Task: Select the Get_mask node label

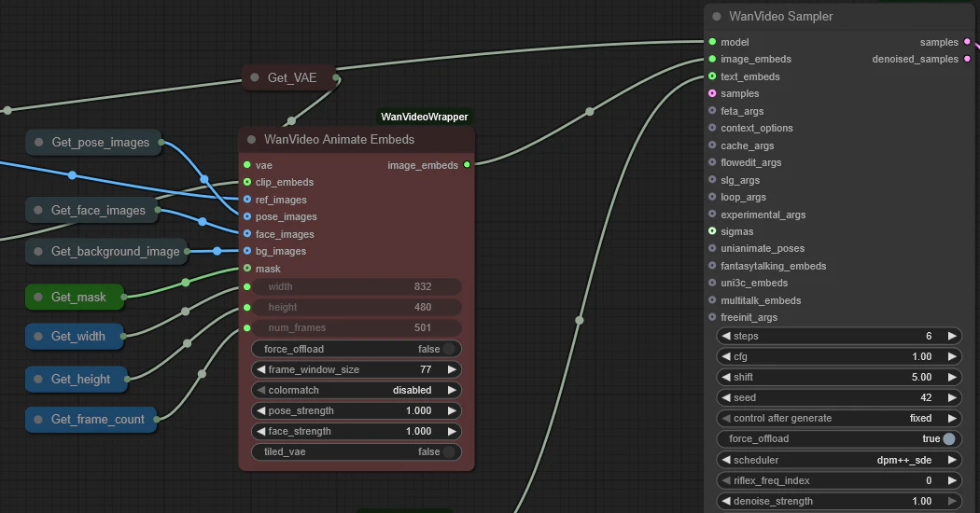Action: tap(78, 297)
